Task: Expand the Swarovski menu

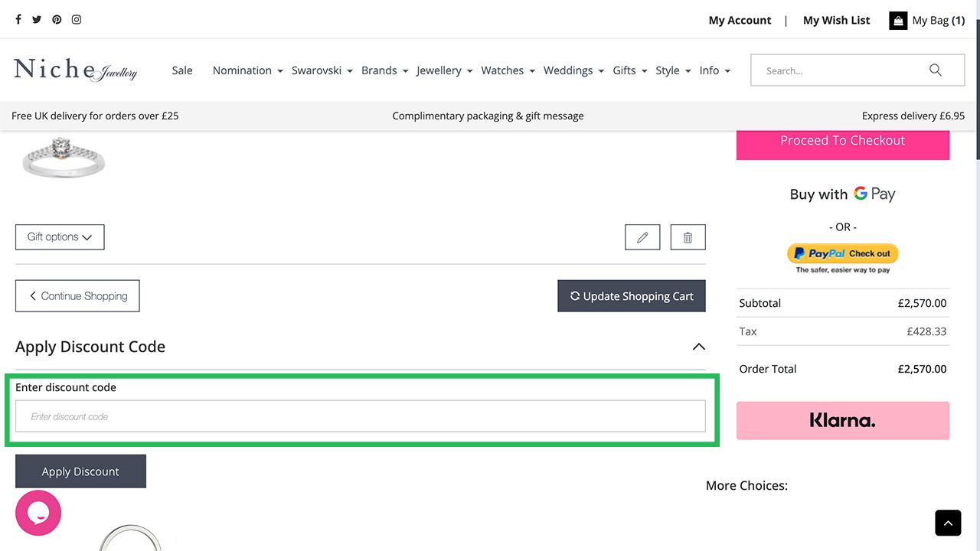Action: coord(322,70)
